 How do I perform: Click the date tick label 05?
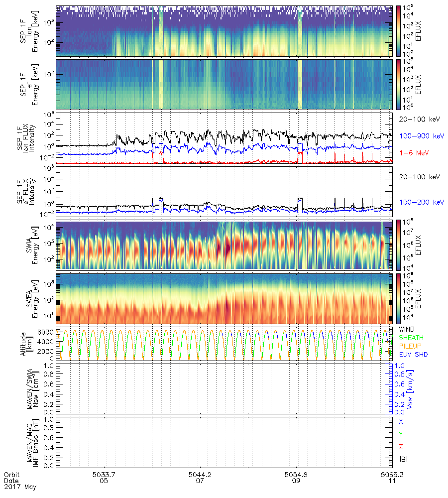tap(104, 482)
